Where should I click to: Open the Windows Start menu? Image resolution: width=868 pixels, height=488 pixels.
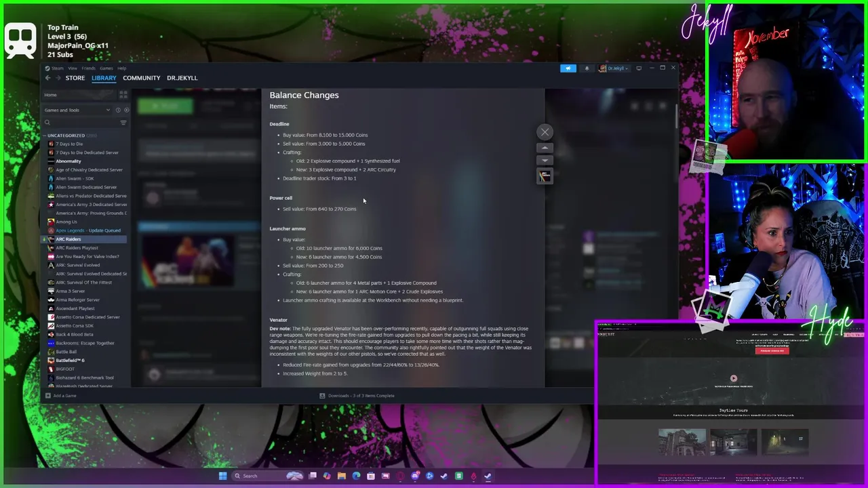tap(222, 476)
